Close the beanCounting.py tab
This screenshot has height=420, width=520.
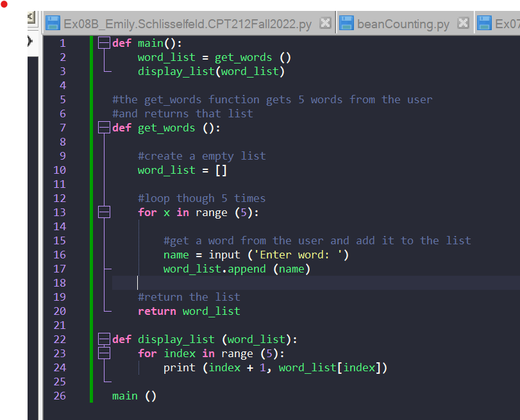463,22
